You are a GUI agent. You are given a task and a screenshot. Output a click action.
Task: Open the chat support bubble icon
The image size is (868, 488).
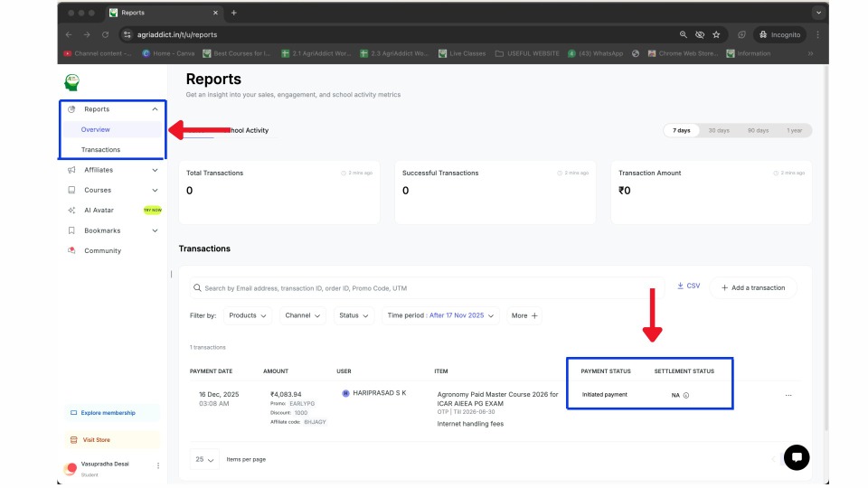coord(796,457)
